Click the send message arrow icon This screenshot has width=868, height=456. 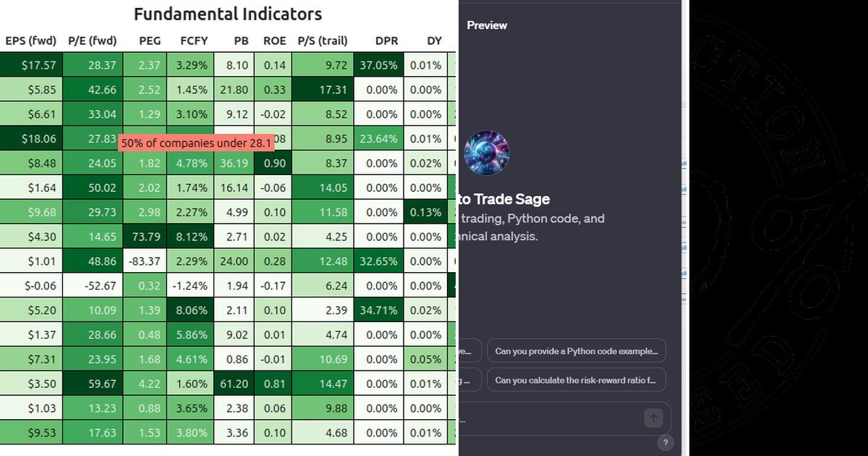652,418
